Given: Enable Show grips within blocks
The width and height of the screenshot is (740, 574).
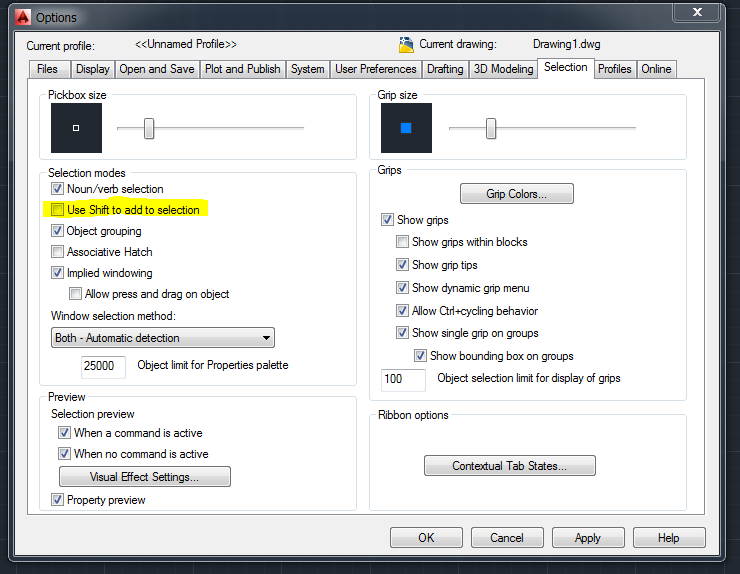Looking at the screenshot, I should [x=402, y=242].
